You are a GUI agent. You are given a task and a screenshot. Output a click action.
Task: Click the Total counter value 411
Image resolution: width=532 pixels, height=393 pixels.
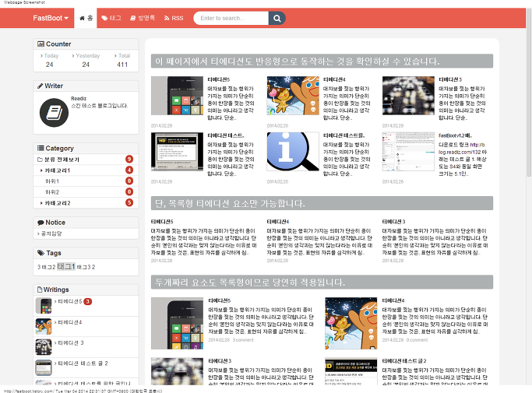(122, 65)
